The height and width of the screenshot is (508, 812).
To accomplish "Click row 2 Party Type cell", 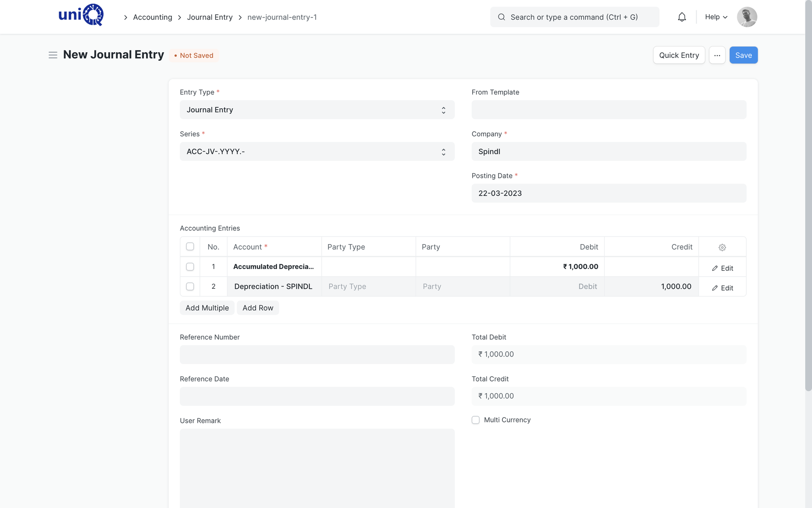I will 368,286.
